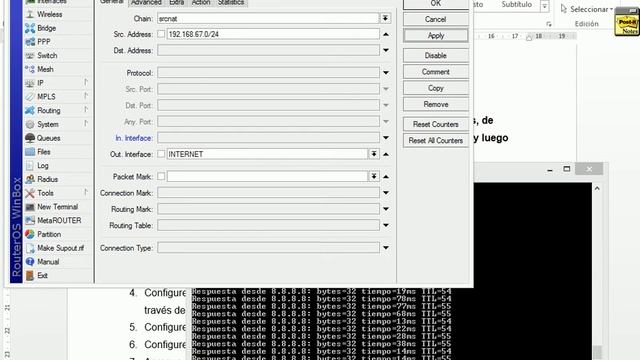Viewport: 640px width, 360px height.
Task: Click the Remove button
Action: click(x=436, y=104)
